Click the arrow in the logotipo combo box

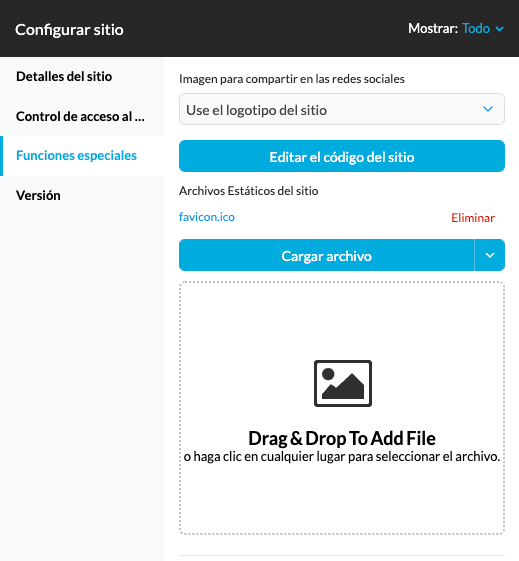click(x=488, y=109)
